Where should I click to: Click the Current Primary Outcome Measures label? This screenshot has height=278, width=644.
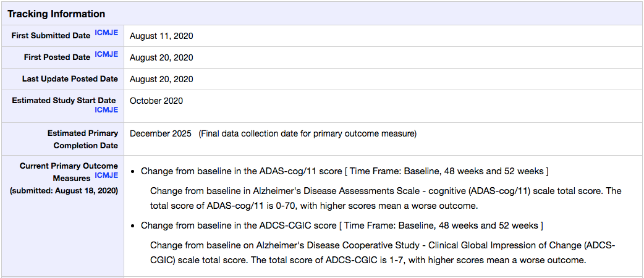(x=69, y=172)
